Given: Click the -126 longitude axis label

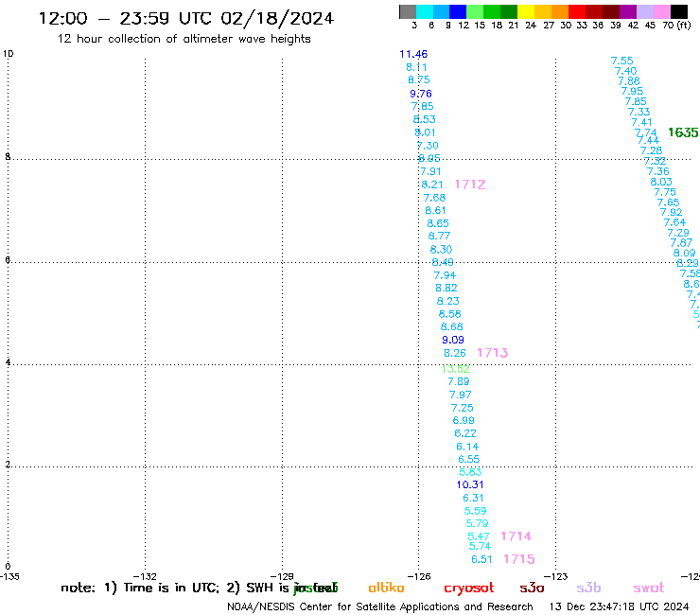Looking at the screenshot, I should click(419, 576).
